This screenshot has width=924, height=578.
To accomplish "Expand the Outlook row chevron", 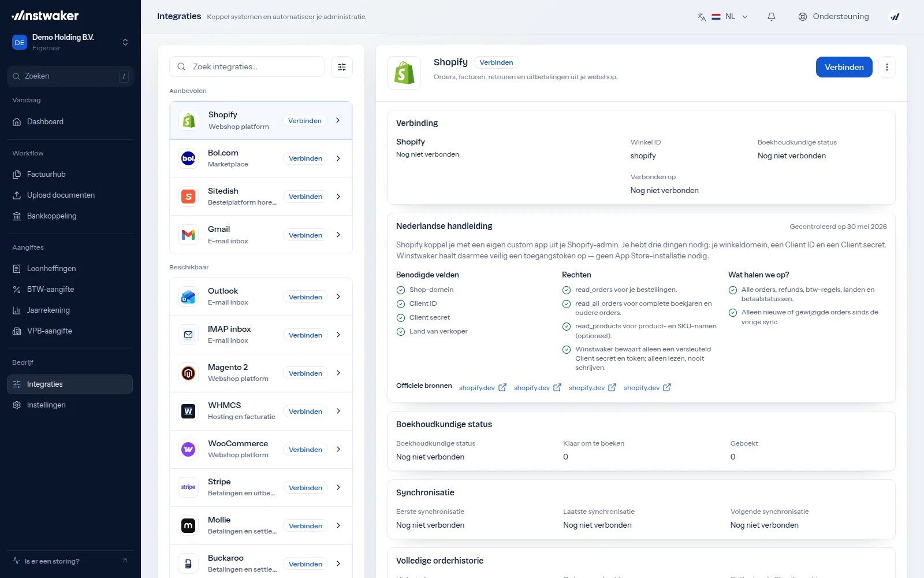I will point(338,297).
